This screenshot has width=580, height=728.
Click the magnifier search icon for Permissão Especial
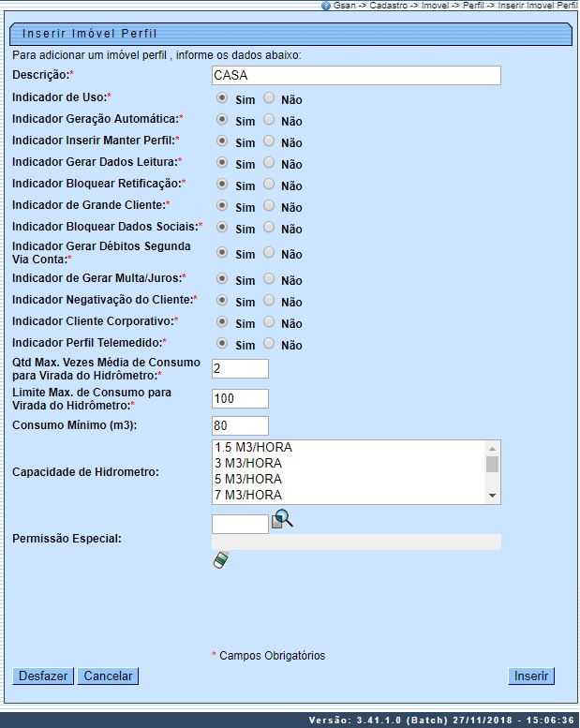(282, 519)
